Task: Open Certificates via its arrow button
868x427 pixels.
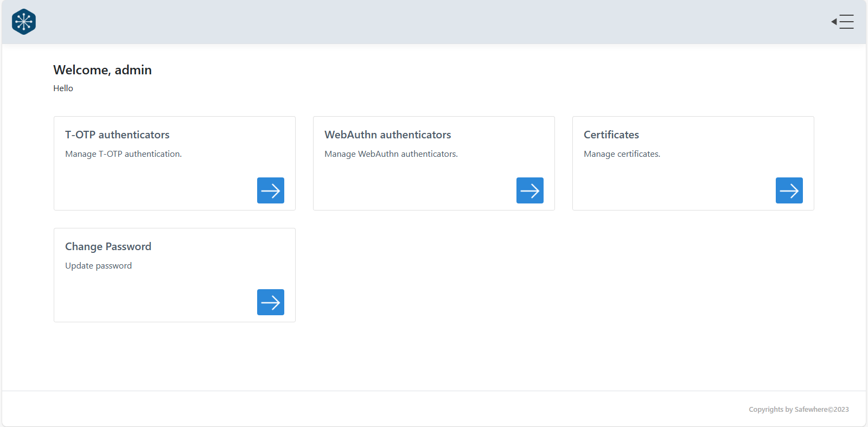Action: point(789,190)
